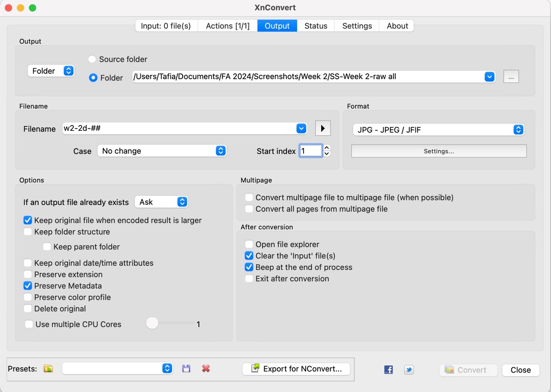Switch to the Actions [1/1] tab
This screenshot has height=392, width=551.
[228, 26]
